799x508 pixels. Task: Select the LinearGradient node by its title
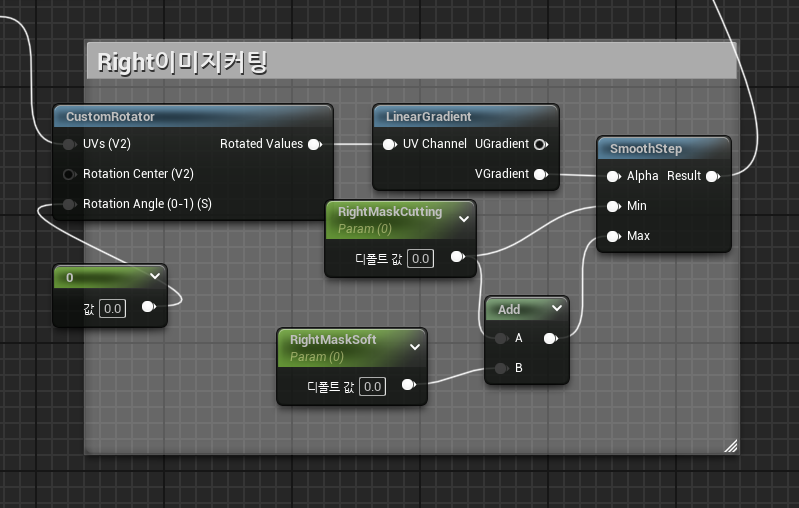(x=429, y=117)
